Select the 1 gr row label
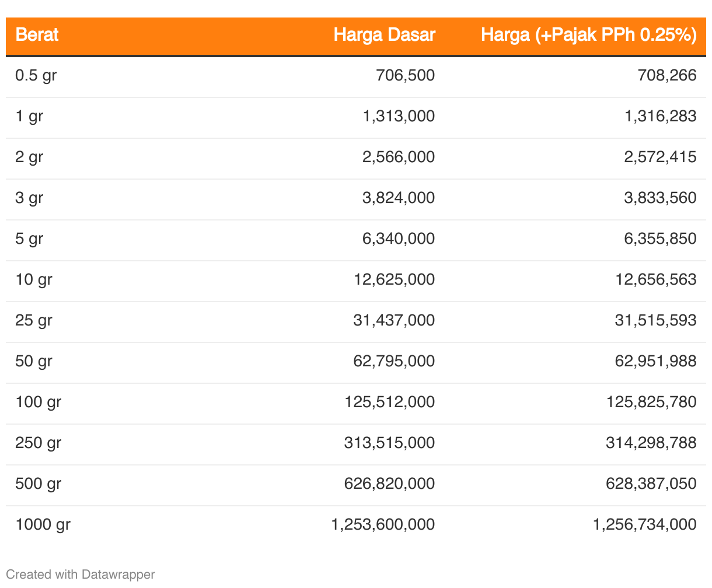This screenshot has width=712, height=588. (29, 117)
